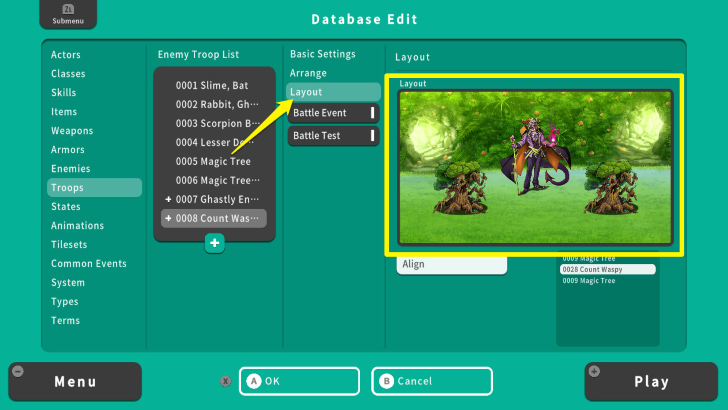Click right Magic Tree sprite in layout
The image size is (728, 410).
click(x=611, y=187)
